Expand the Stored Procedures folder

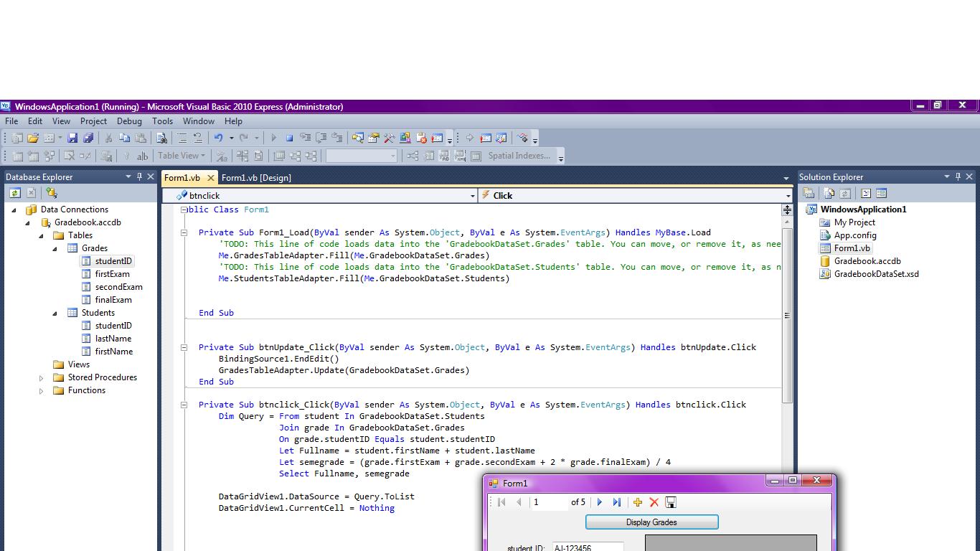point(41,377)
